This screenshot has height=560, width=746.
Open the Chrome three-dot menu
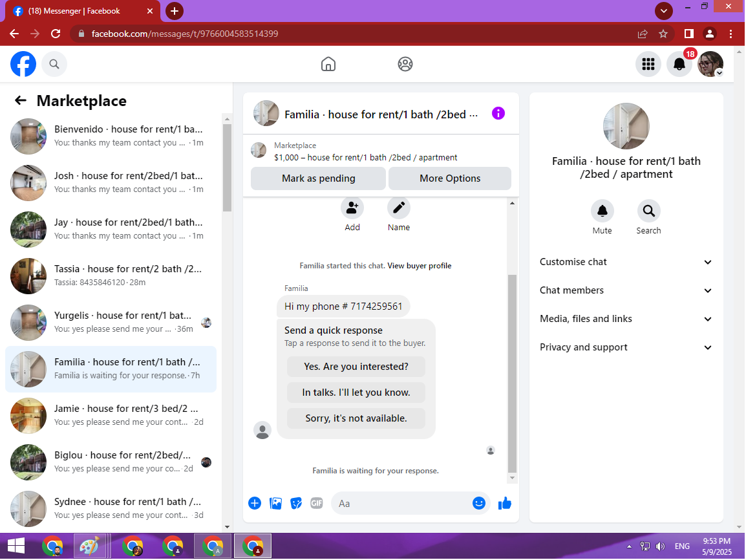click(730, 34)
